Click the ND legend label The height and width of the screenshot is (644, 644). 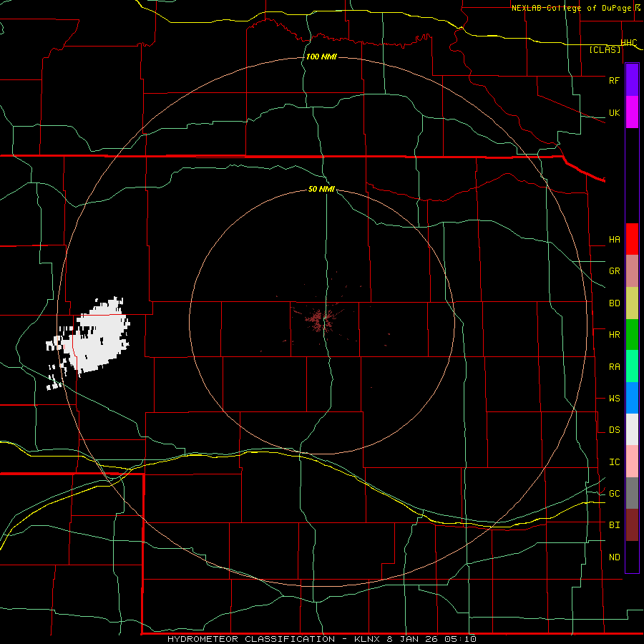(x=614, y=557)
